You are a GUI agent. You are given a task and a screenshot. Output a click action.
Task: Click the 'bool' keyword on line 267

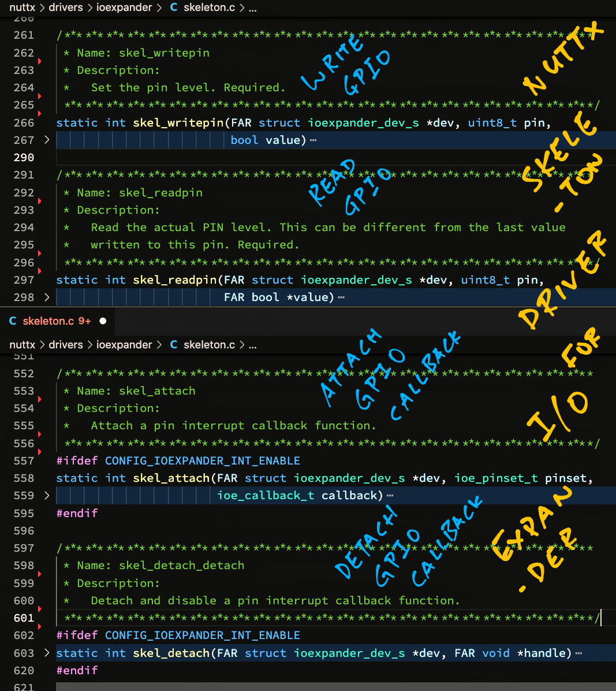(x=244, y=140)
